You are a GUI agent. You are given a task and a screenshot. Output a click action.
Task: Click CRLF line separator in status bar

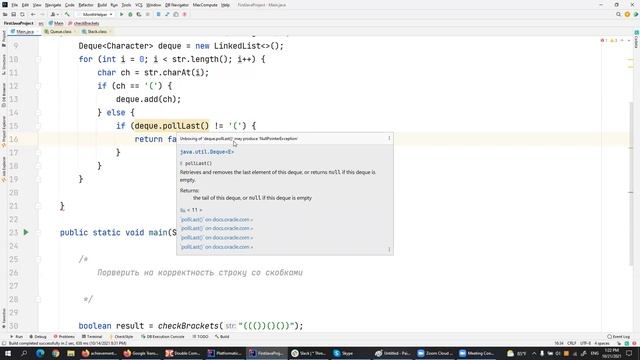[571, 344]
